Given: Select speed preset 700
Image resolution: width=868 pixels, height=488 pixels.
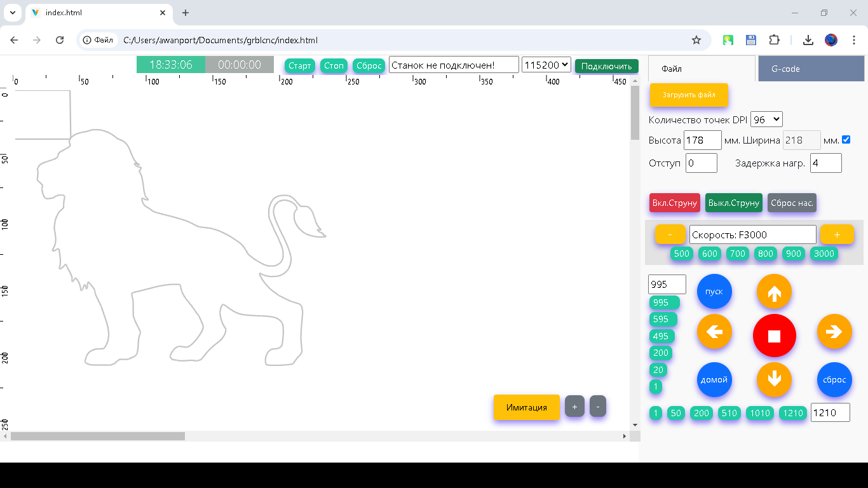Looking at the screenshot, I should tap(738, 254).
